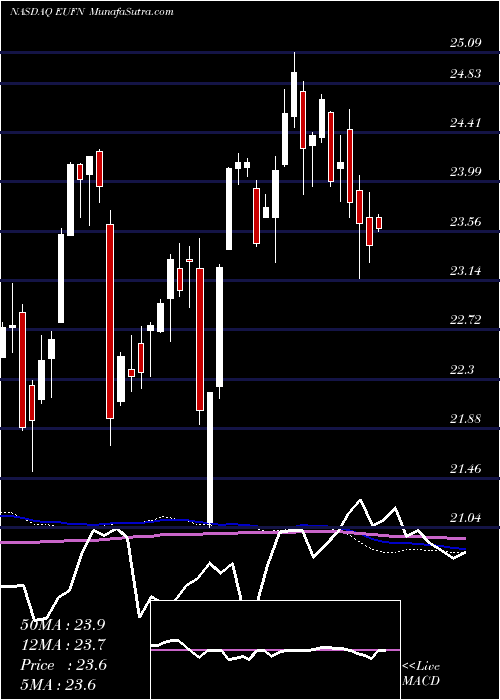Click inside the MACD inset chart
The height and width of the screenshot is (700, 500).
[x=275, y=650]
